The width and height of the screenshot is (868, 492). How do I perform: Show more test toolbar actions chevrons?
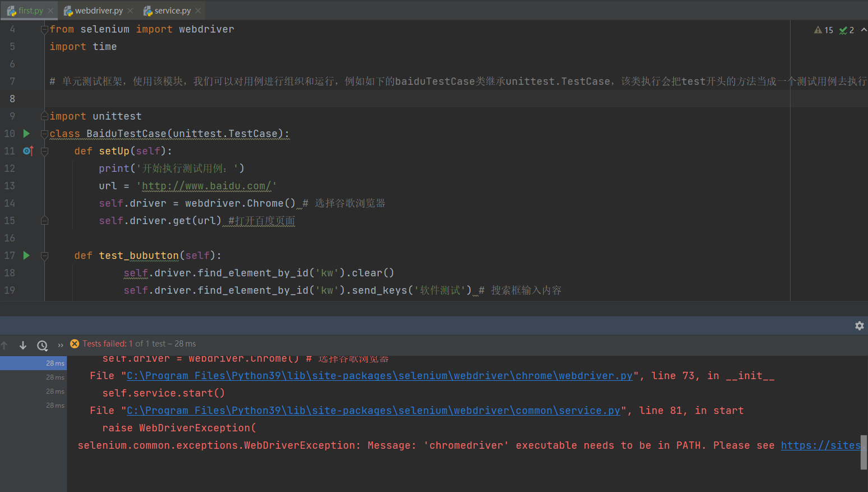[61, 345]
